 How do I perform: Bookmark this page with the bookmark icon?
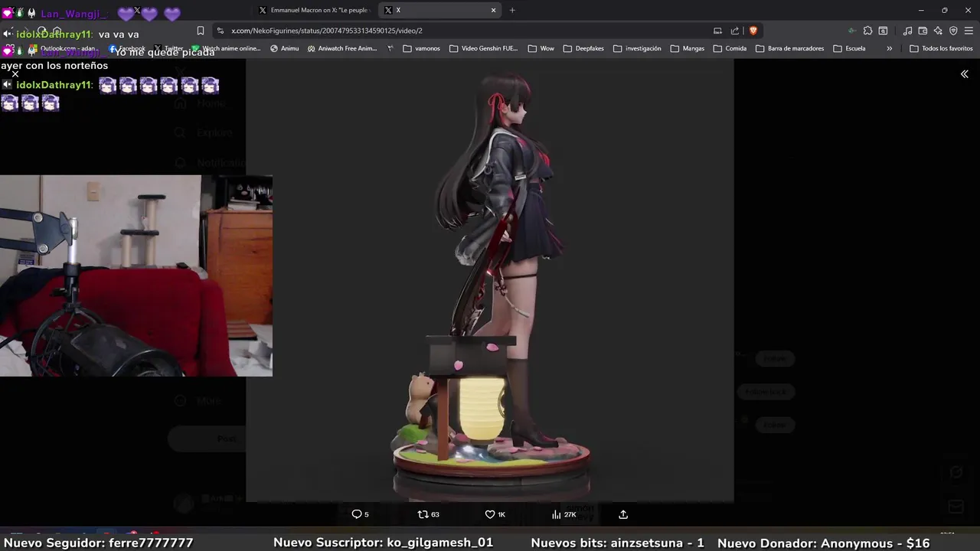pyautogui.click(x=201, y=31)
